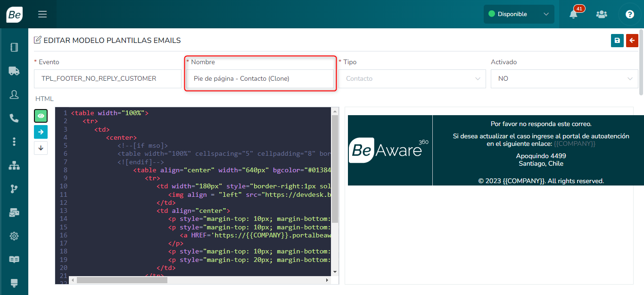Click the Nombre input field
This screenshot has width=644, height=295.
point(260,79)
